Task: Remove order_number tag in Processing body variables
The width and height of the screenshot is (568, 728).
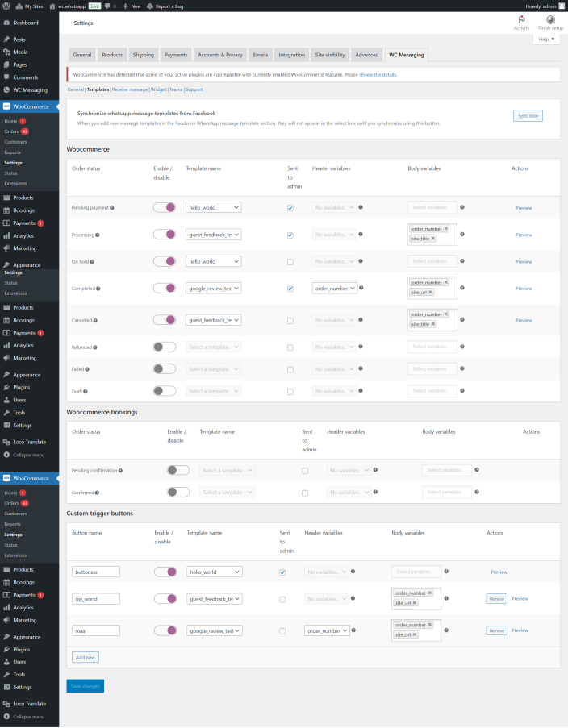Action: point(445,229)
